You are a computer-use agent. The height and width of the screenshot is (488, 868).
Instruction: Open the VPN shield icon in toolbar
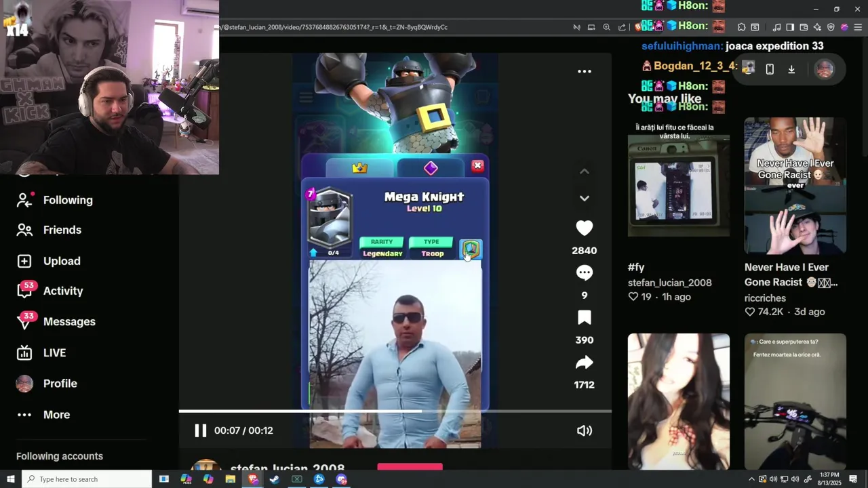pyautogui.click(x=831, y=27)
